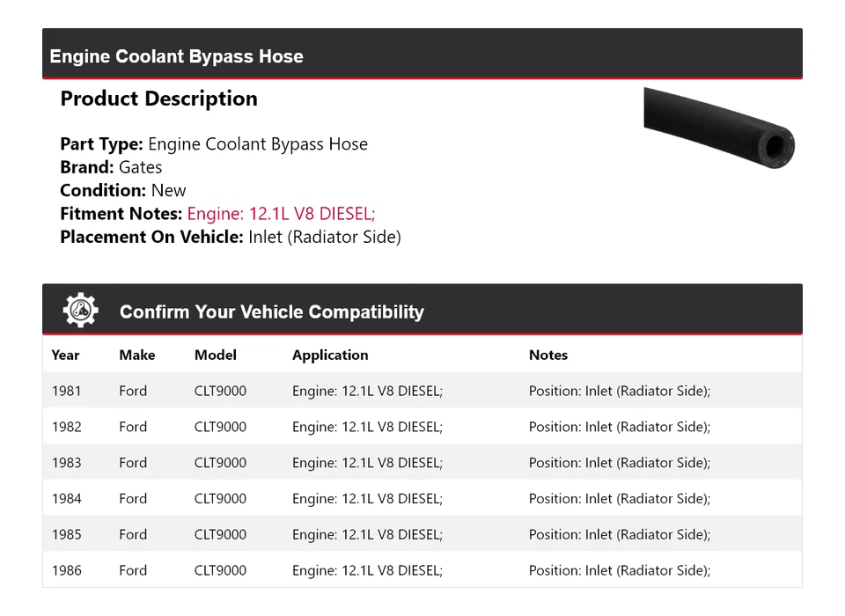Select the Make column header

point(137,356)
